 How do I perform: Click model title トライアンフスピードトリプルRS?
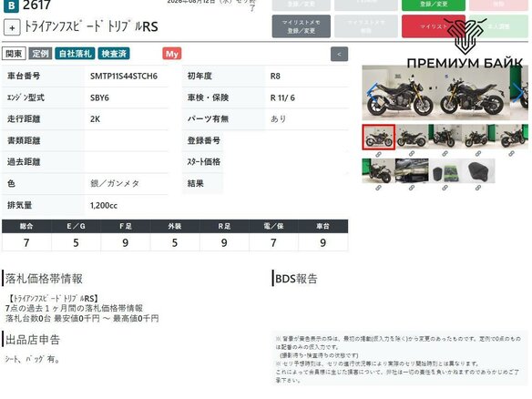pyautogui.click(x=91, y=26)
